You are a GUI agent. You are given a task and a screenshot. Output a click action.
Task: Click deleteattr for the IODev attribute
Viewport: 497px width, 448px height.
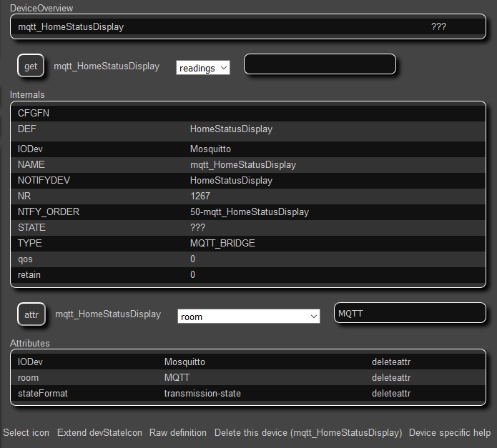click(390, 362)
